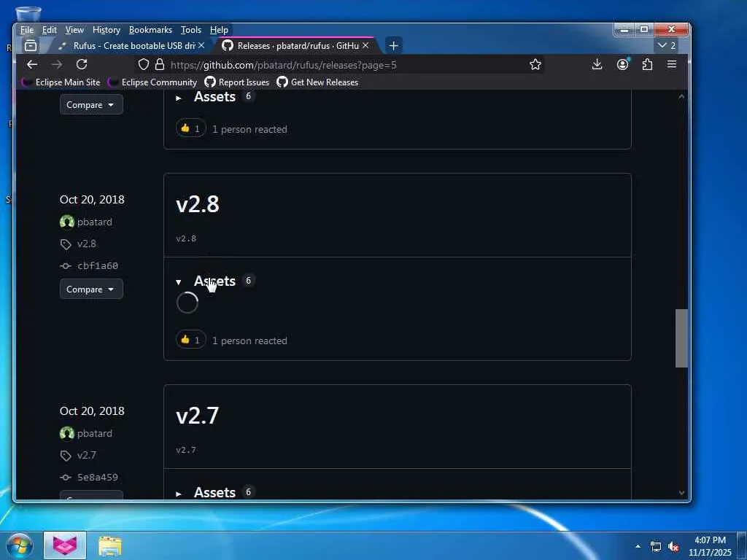Screen dimensions: 747x560
Task: Open the hamburger application menu
Action: tap(672, 64)
